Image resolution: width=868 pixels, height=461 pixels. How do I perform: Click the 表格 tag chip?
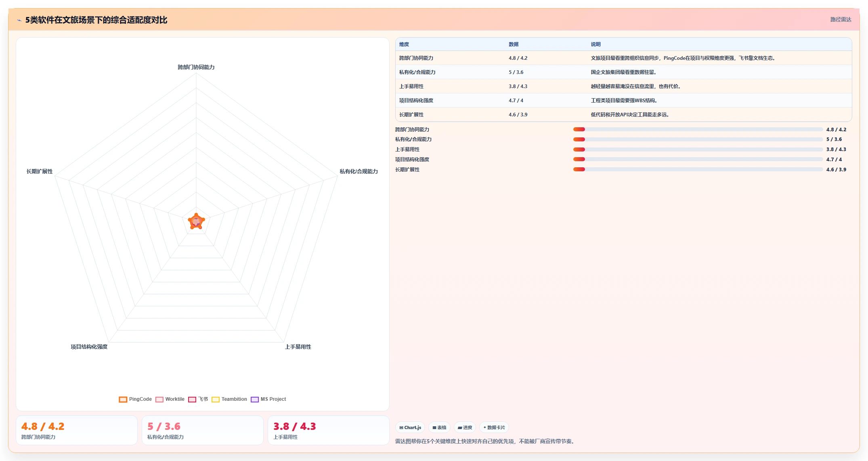439,427
